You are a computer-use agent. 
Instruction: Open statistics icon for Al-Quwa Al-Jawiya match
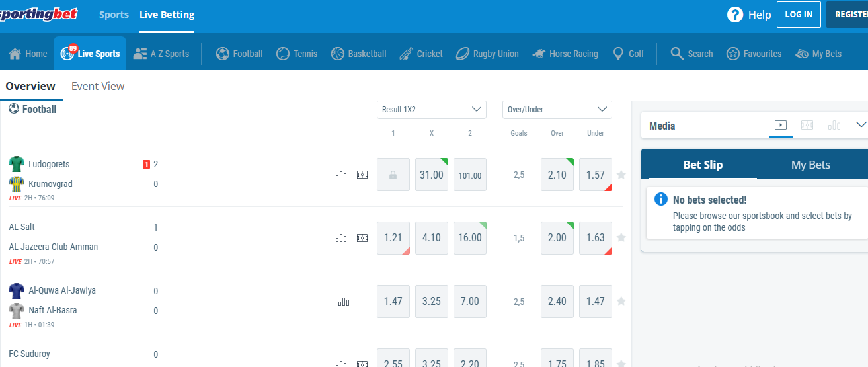(x=344, y=302)
